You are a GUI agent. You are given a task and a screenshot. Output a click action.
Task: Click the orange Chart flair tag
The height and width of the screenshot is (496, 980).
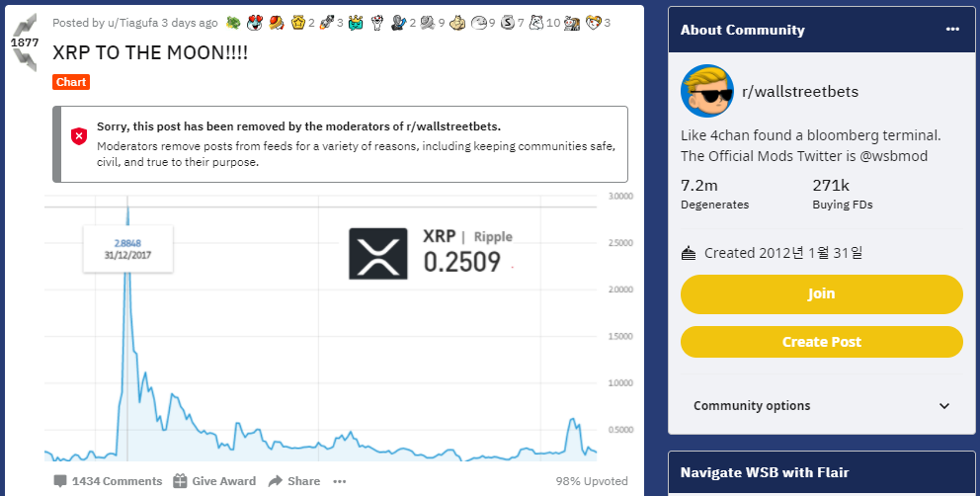(71, 82)
